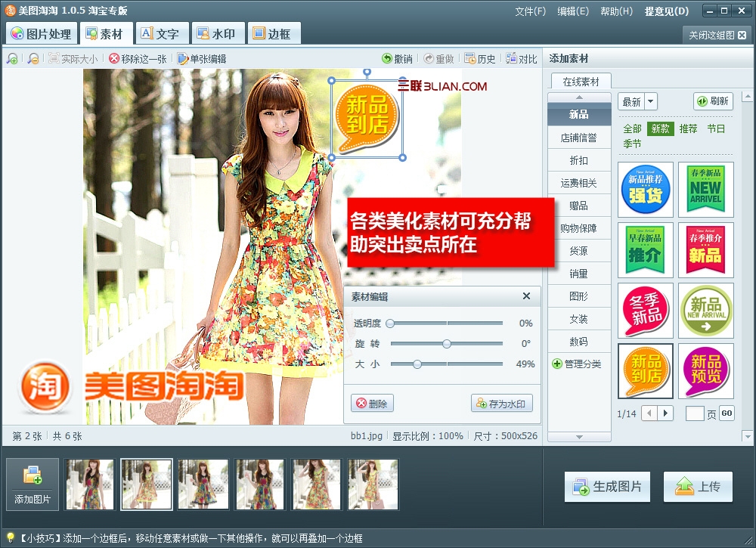Screen dimensions: 756x548
Task: Close this image group (关闭这组图)
Action: click(717, 36)
